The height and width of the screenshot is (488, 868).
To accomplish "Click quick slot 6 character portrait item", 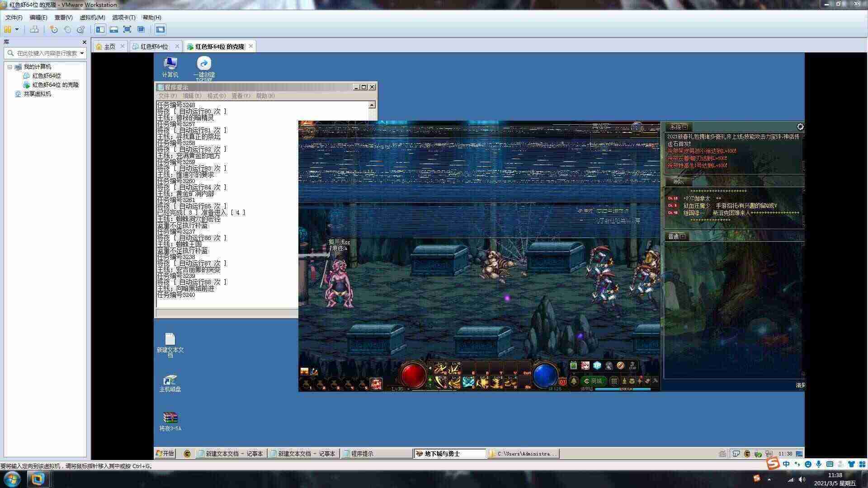I will pos(376,384).
